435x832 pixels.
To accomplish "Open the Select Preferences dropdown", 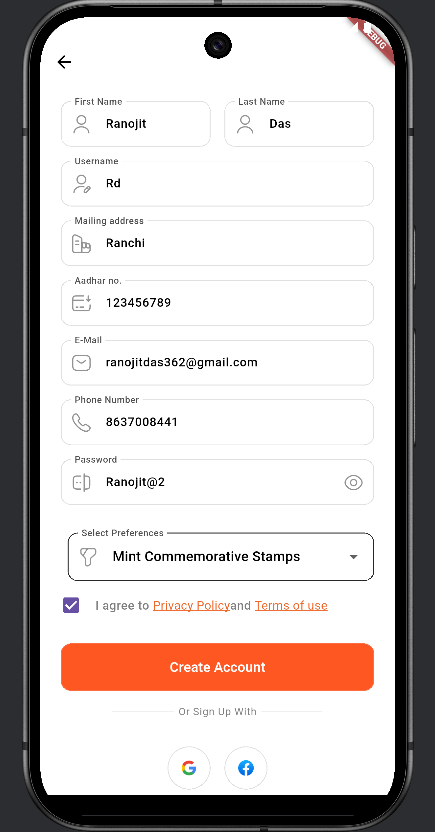I will point(221,557).
